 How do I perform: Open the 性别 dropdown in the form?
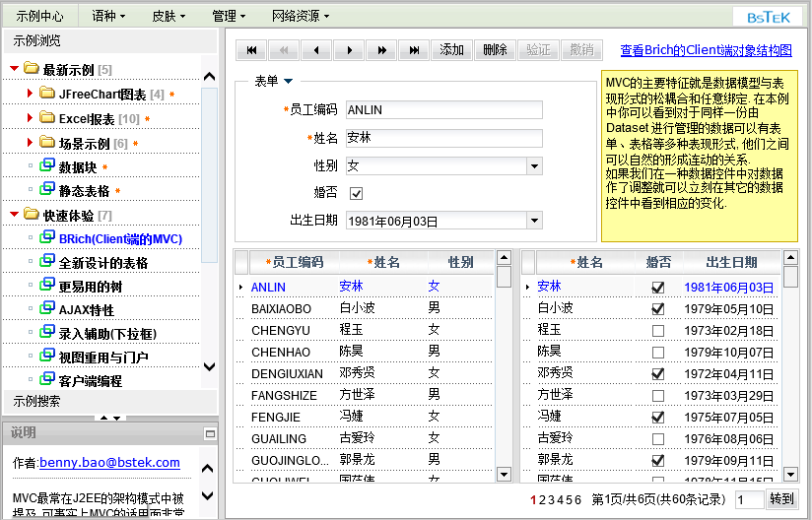(x=533, y=166)
